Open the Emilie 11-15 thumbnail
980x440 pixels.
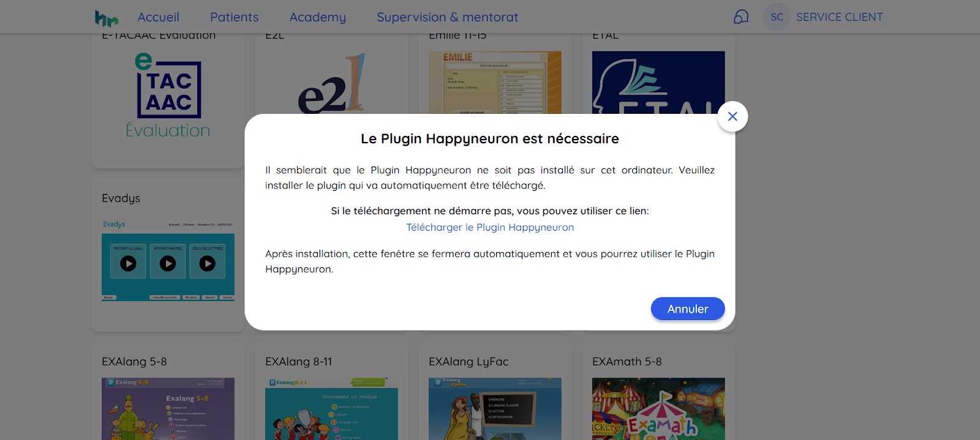point(495,83)
